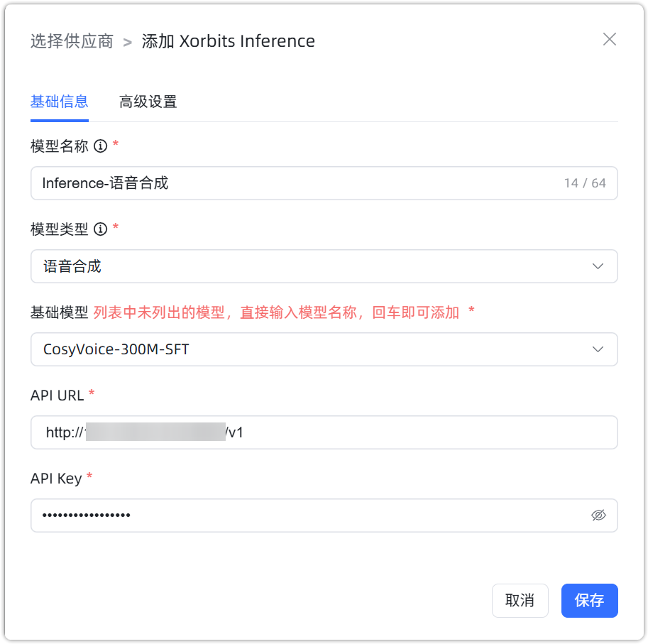The height and width of the screenshot is (644, 648).
Task: Go back via the 选择供应商 breadcrumb
Action: 72,41
